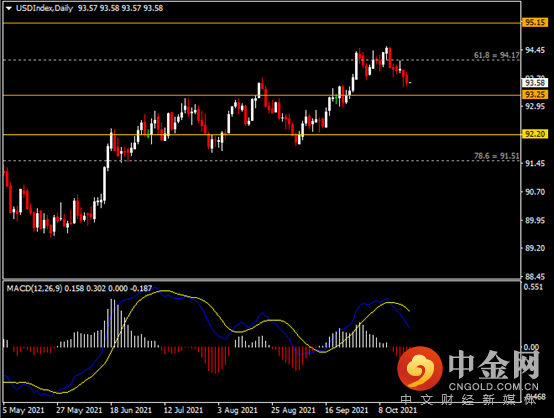
Task: Click the 16 Sep 2021 date marker
Action: pos(346,410)
